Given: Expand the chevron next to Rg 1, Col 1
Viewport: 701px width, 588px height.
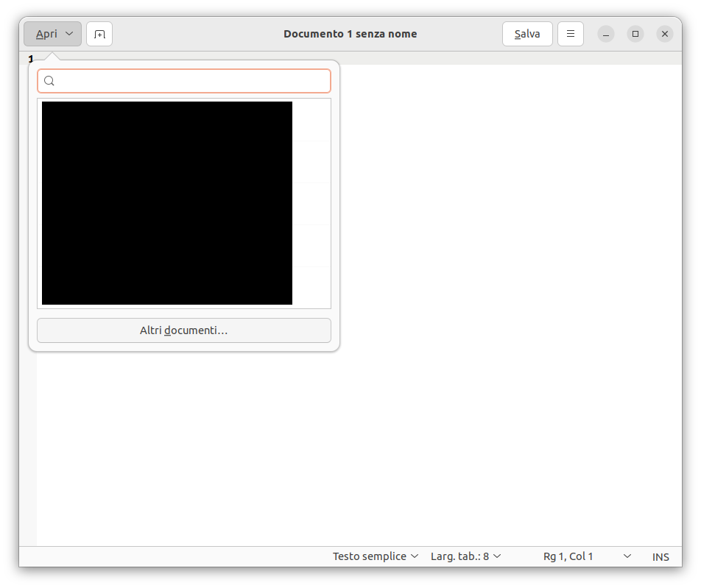Looking at the screenshot, I should (627, 556).
